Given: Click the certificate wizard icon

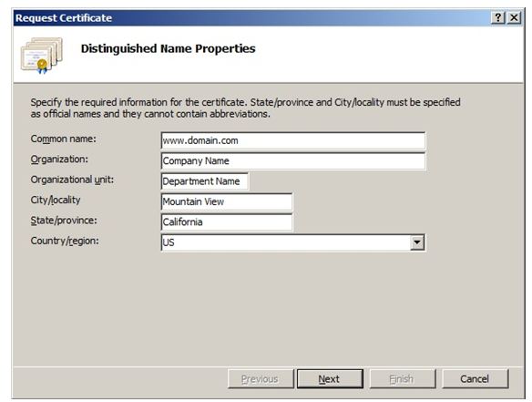Looking at the screenshot, I should coord(41,56).
